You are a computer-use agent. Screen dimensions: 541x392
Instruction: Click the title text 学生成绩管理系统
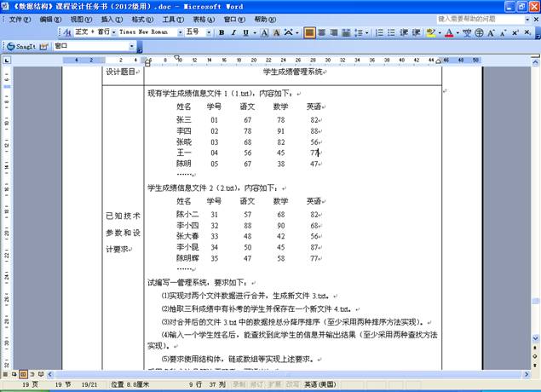(292, 72)
